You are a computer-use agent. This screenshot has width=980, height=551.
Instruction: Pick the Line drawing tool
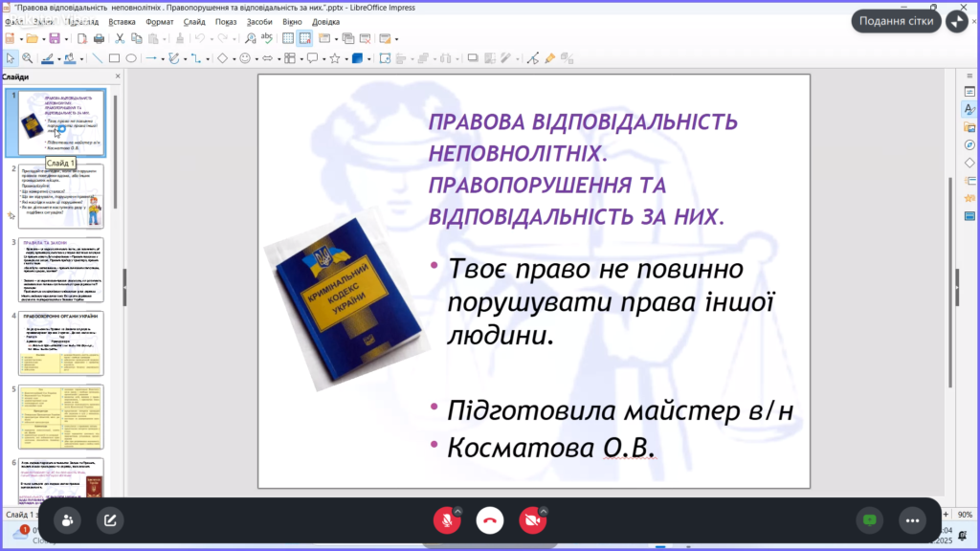[98, 57]
